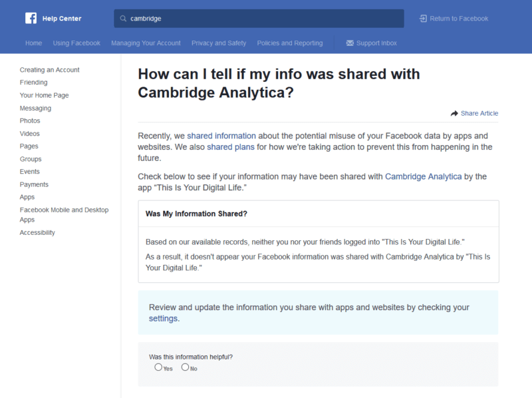The width and height of the screenshot is (532, 398).
Task: Open Messaging in sidebar
Action: pyautogui.click(x=35, y=108)
